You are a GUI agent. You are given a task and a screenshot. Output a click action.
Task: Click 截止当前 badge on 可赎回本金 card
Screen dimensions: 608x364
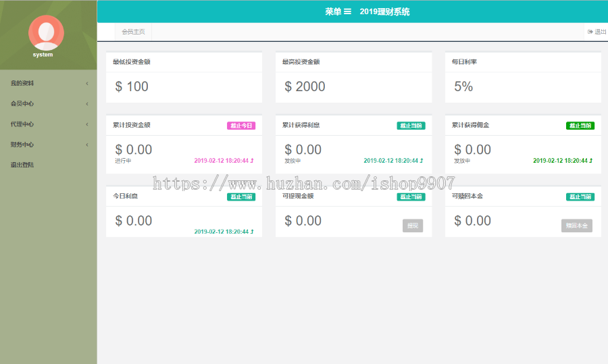point(580,197)
